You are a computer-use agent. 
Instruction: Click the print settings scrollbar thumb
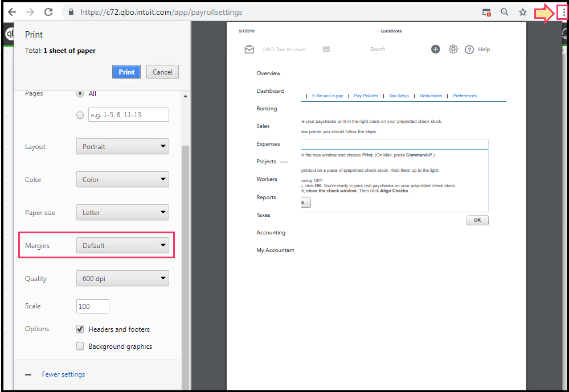coord(186,267)
